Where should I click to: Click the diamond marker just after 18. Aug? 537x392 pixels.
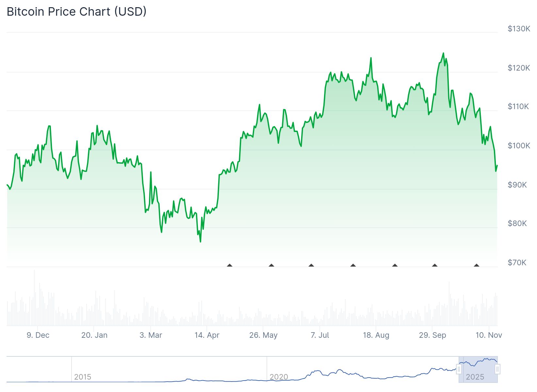pyautogui.click(x=395, y=265)
